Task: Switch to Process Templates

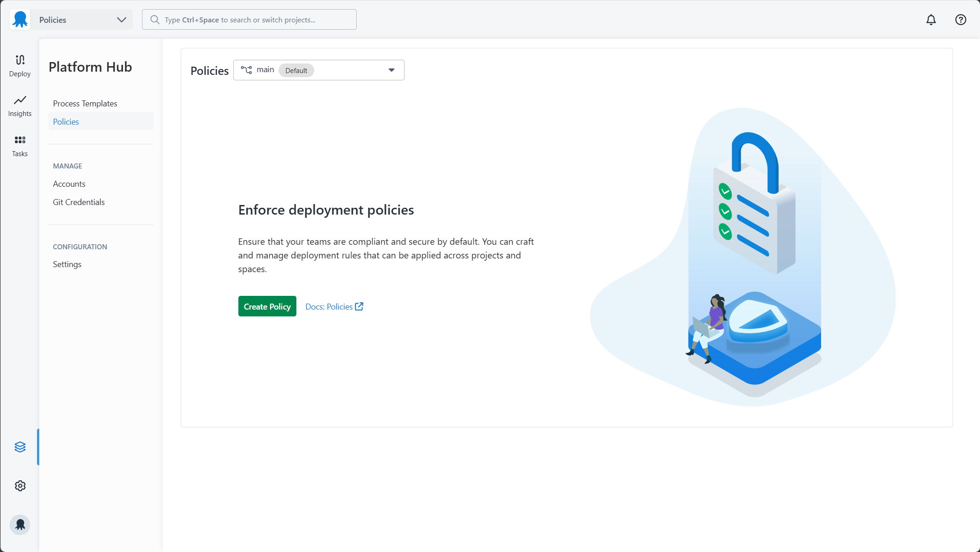Action: (85, 103)
